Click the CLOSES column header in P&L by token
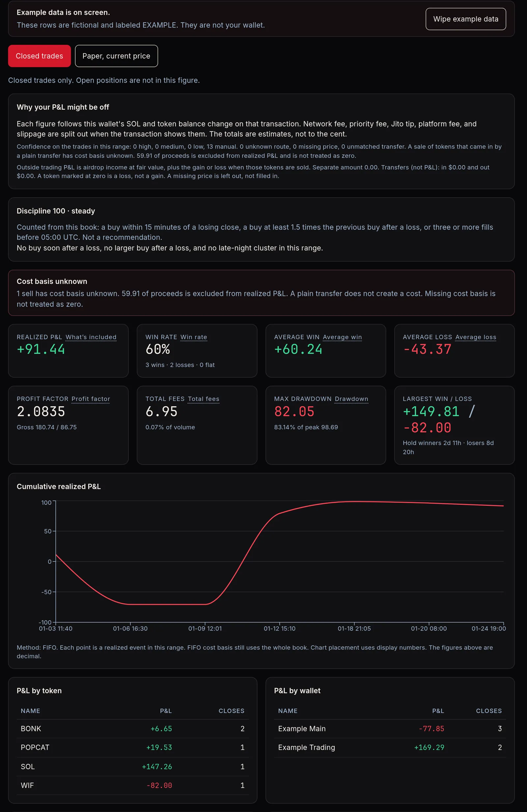The width and height of the screenshot is (527, 812). click(x=232, y=711)
